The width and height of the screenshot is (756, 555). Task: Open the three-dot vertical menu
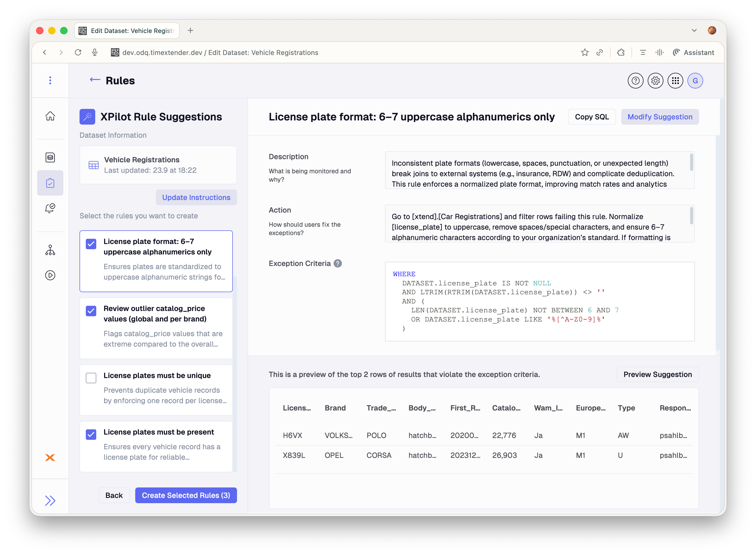pos(50,80)
